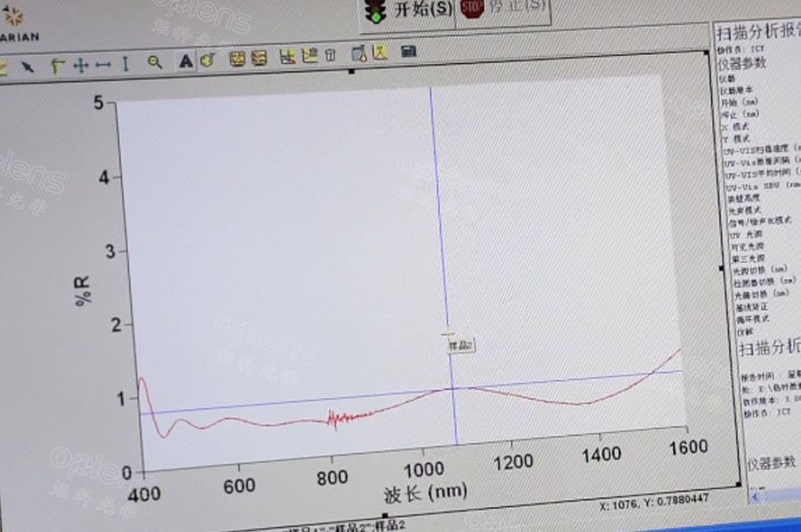Viewport: 801px width, 532px height.
Task: Click the %R y-axis title
Action: [81, 291]
